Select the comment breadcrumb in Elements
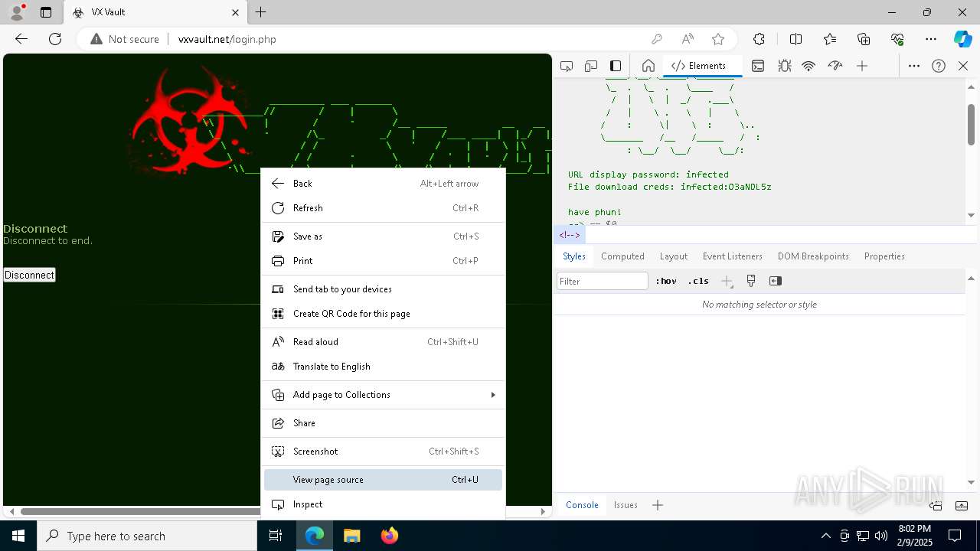The height and width of the screenshot is (551, 980). click(x=570, y=235)
